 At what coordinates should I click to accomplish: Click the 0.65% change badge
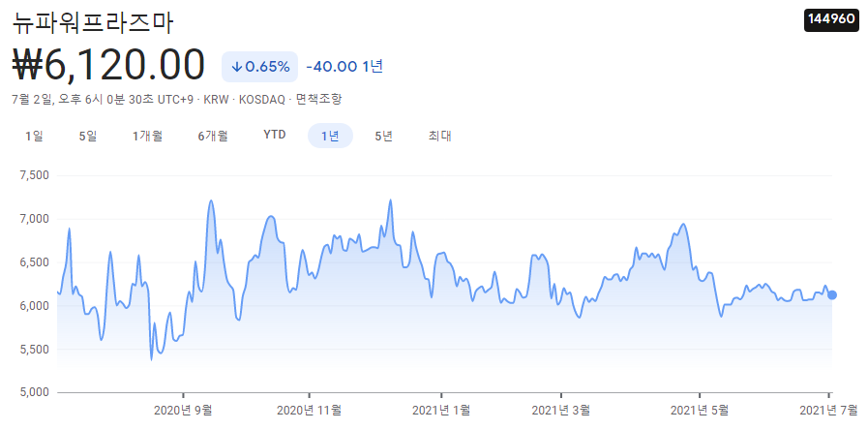(x=259, y=67)
